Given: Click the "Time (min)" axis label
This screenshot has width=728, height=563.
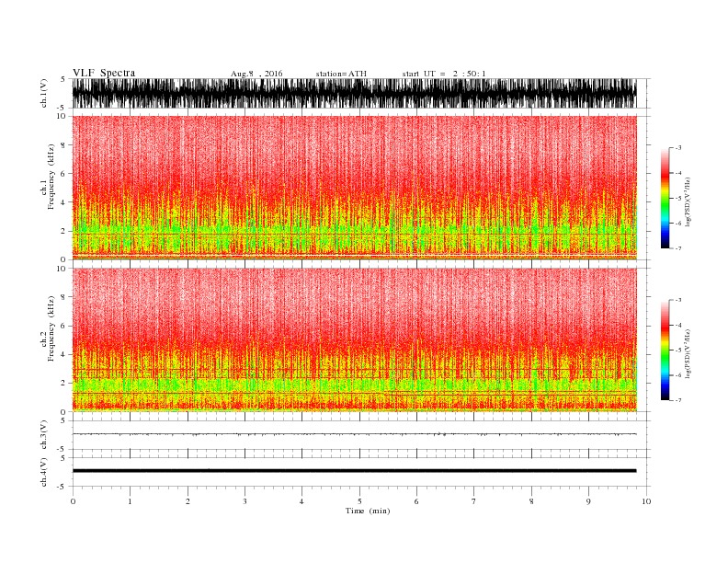Looking at the screenshot, I should (x=368, y=511).
